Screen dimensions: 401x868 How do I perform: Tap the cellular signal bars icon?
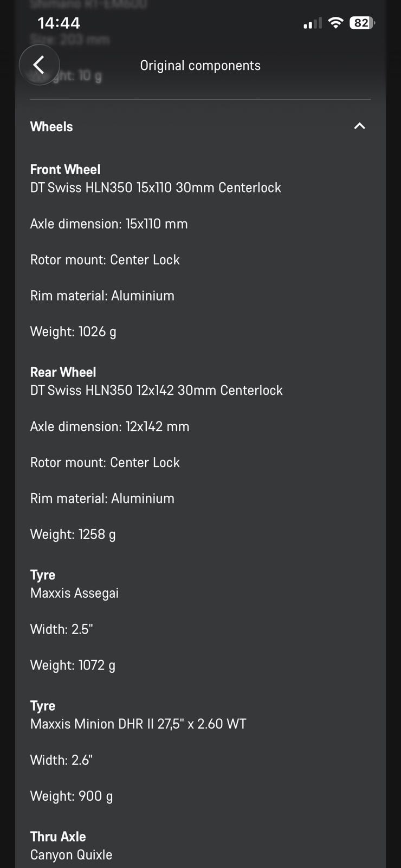coord(312,23)
